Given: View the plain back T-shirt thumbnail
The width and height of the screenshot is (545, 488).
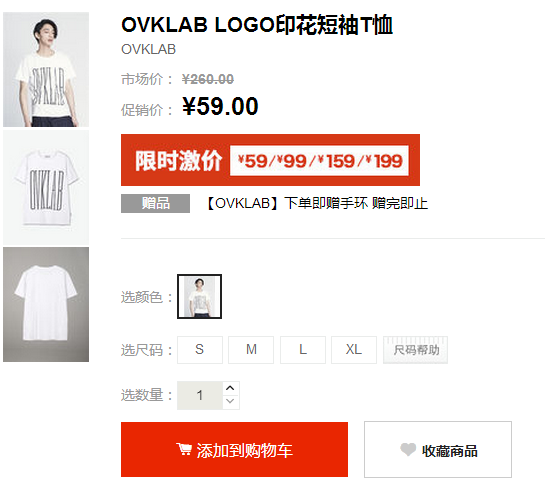Looking at the screenshot, I should [46, 304].
